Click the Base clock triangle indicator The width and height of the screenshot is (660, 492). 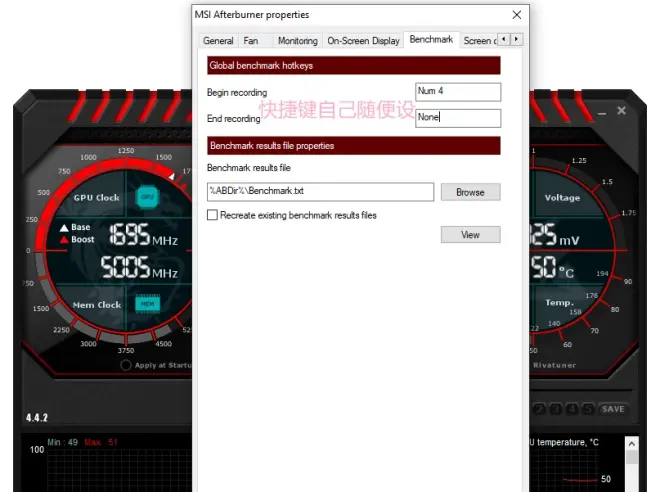[x=64, y=228]
